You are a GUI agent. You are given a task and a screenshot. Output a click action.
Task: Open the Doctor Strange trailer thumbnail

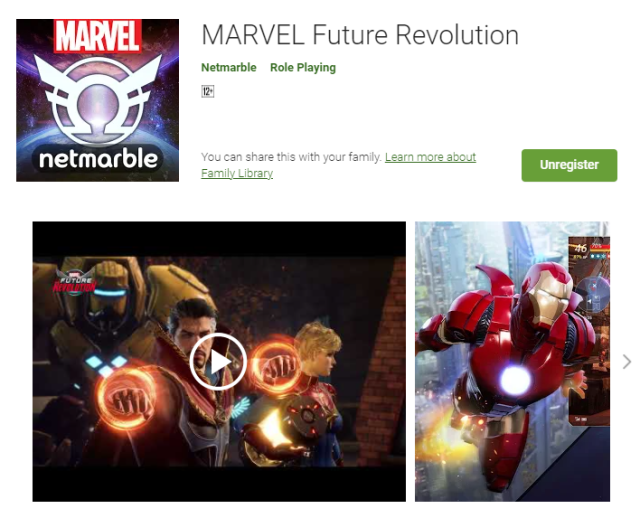tap(219, 361)
